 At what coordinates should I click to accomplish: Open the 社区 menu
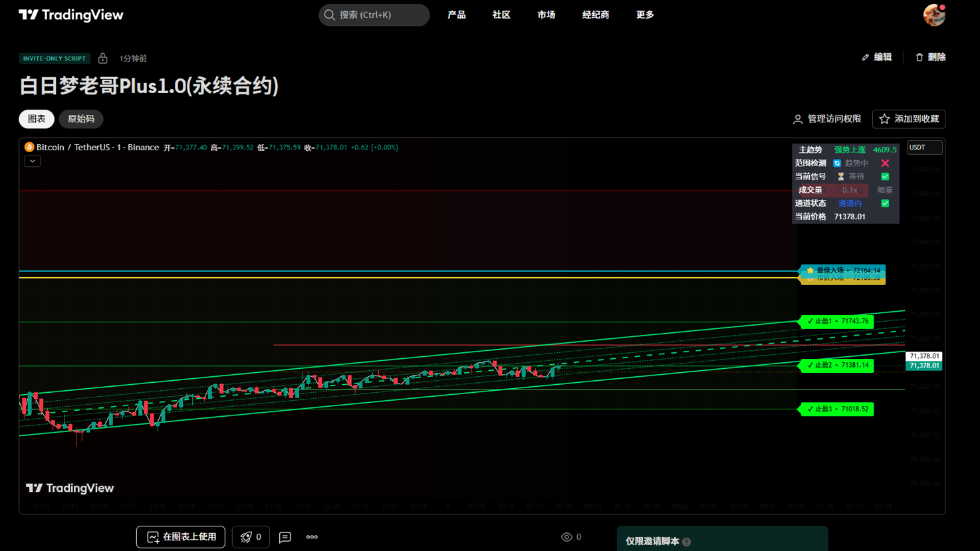point(501,15)
